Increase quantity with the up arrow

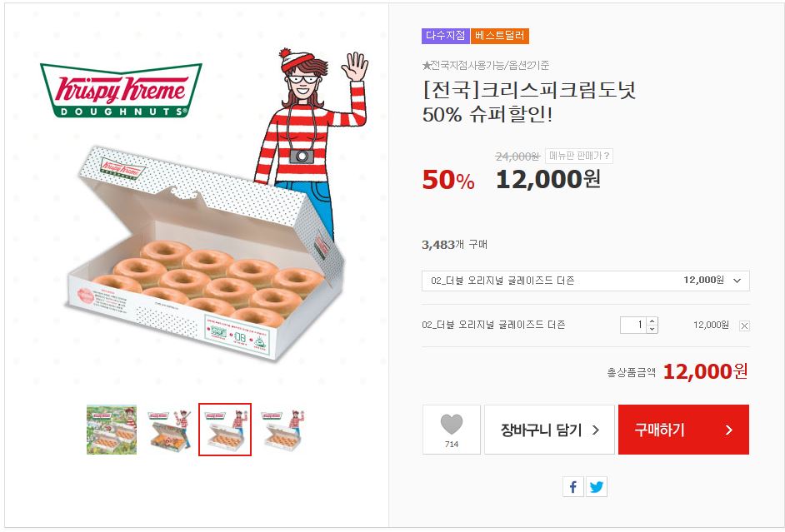click(x=652, y=321)
